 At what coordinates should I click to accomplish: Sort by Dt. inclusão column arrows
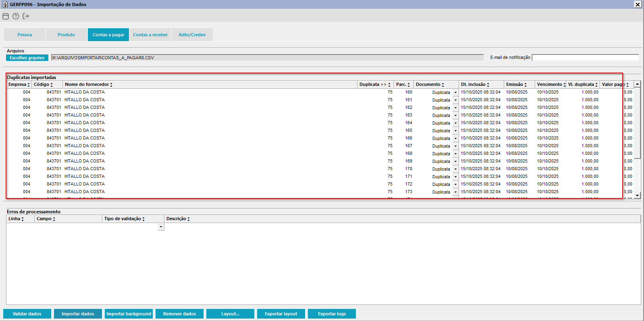click(488, 85)
